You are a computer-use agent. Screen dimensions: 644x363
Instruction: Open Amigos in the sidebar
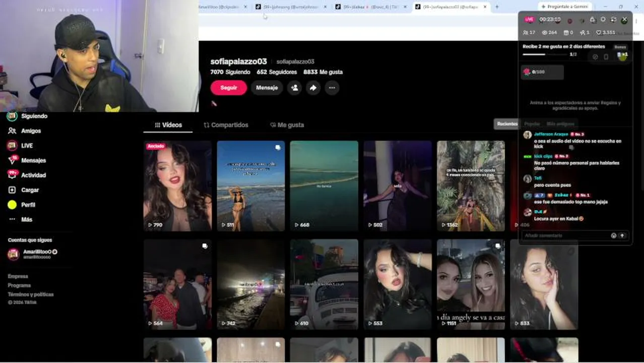pos(25,131)
